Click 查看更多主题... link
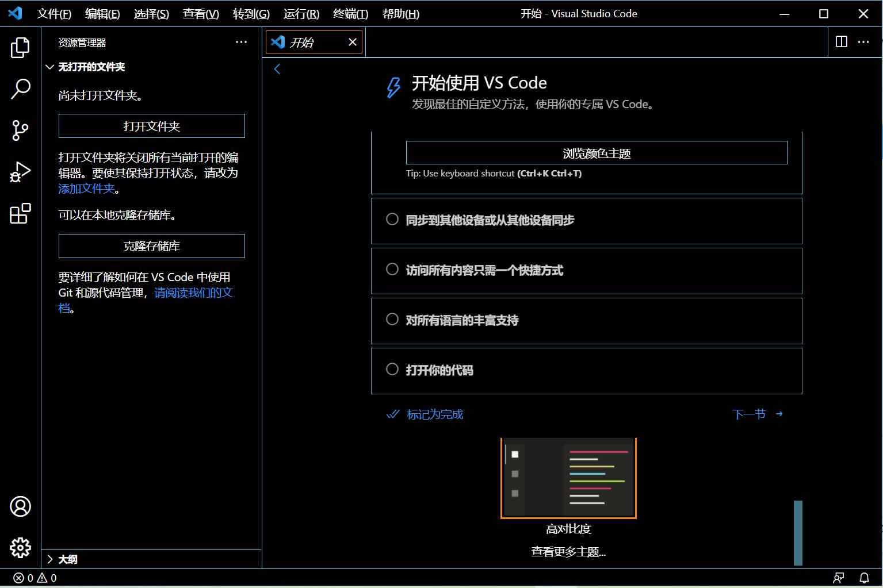This screenshot has width=883, height=588. pos(568,552)
